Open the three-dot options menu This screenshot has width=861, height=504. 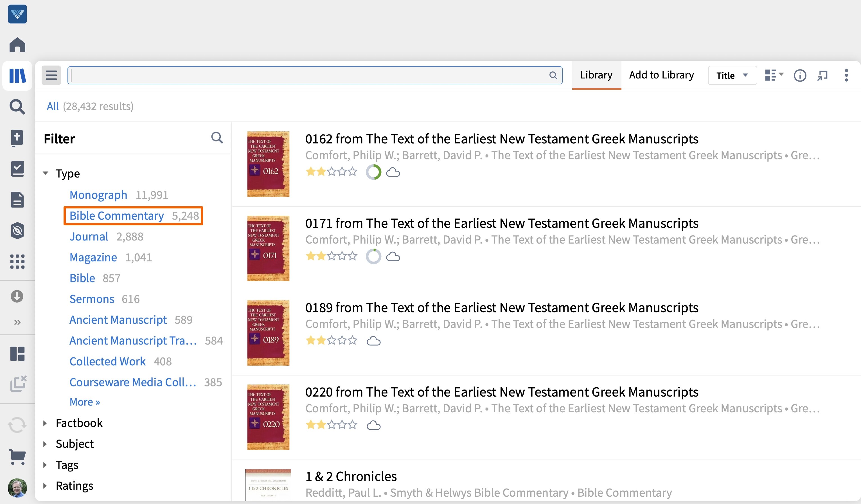(846, 75)
